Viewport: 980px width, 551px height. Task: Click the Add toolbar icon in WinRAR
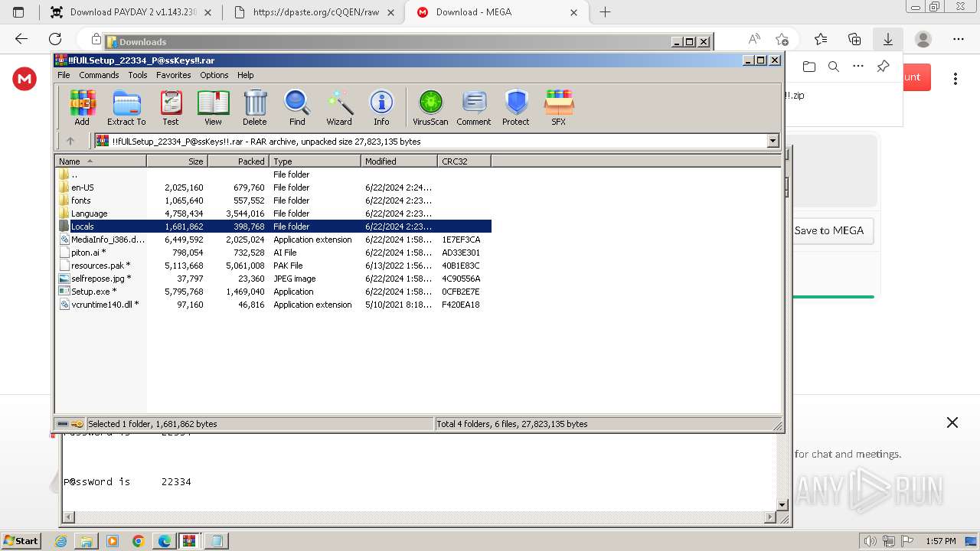(82, 107)
